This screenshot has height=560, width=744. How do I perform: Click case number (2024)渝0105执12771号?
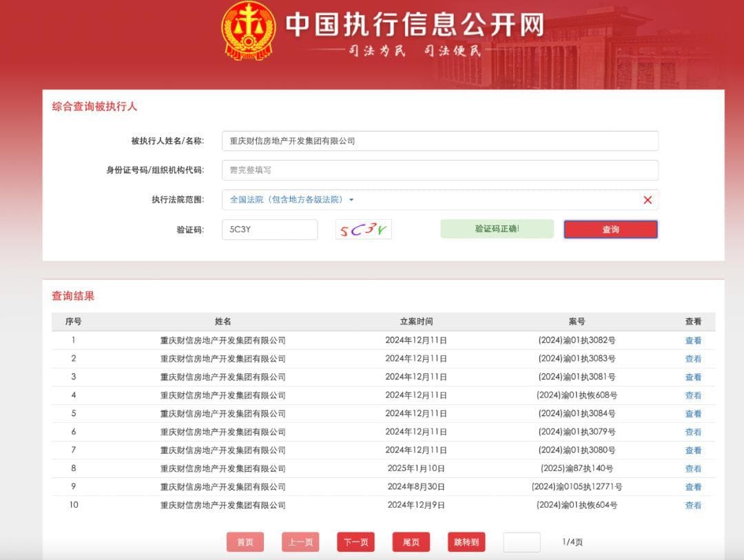pos(577,486)
